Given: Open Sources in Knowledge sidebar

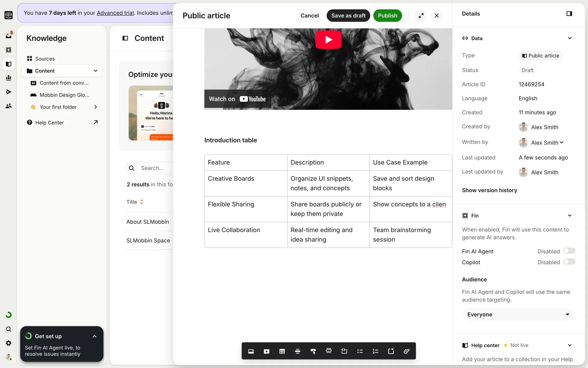Looking at the screenshot, I should (45, 59).
